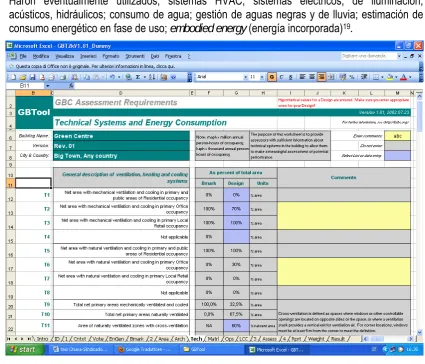Open Excel Help question-mark icon
This screenshot has width=425, height=364.
tap(173, 77)
